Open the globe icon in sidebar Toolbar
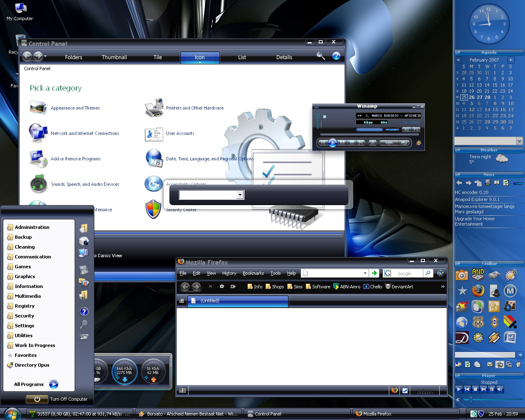This screenshot has height=420, width=525. (x=462, y=322)
